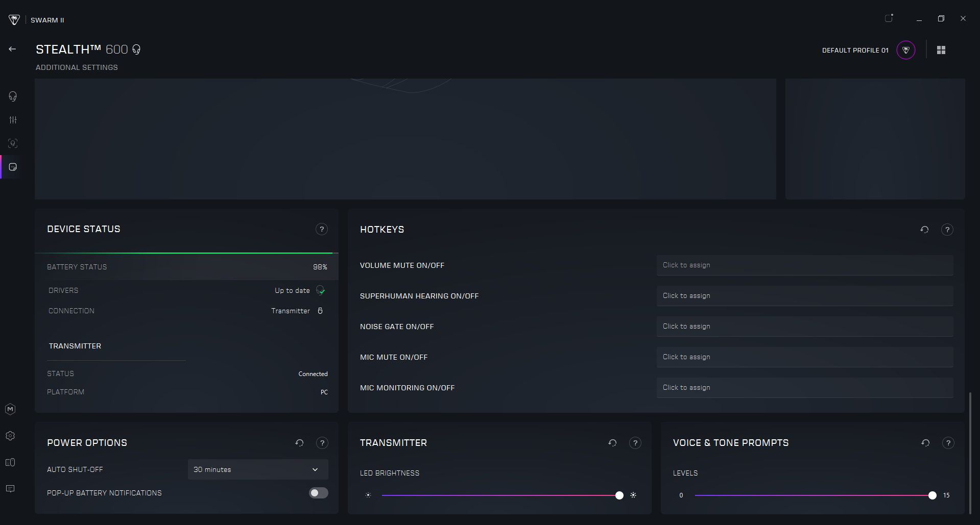The image size is (980, 525).
Task: Open the feedback chat sidebar icon
Action: tap(10, 489)
